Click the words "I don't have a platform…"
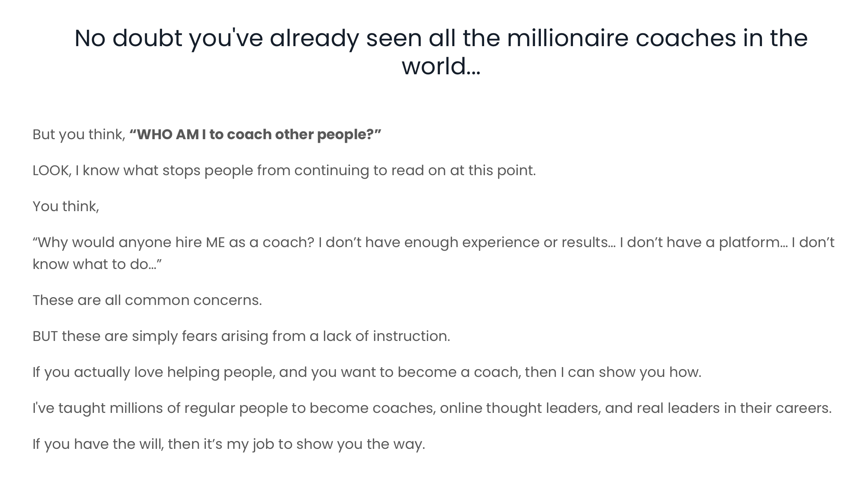The width and height of the screenshot is (868, 477). tap(704, 242)
